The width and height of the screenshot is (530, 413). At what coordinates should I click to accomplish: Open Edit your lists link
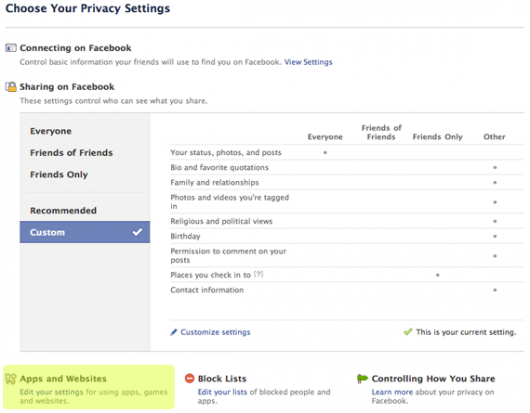222,392
